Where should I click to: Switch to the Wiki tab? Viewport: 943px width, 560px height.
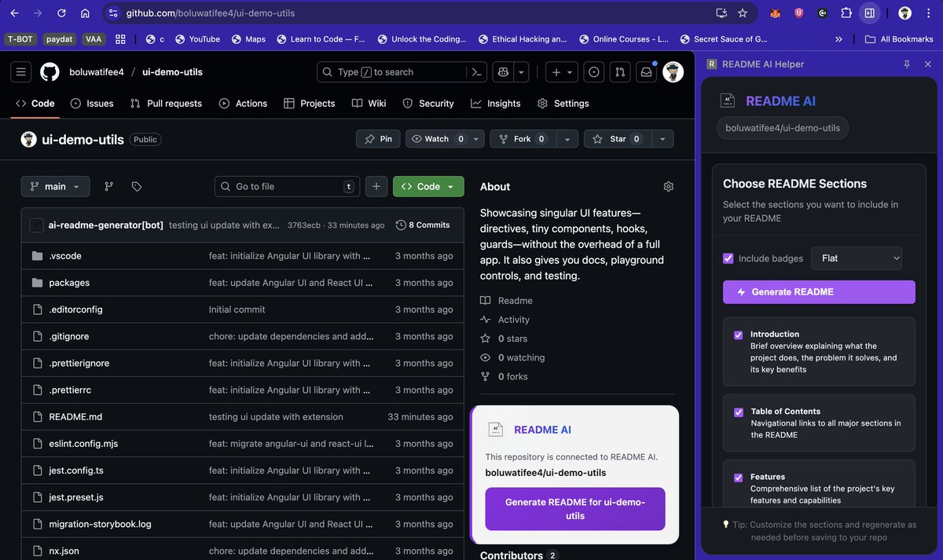coord(369,103)
